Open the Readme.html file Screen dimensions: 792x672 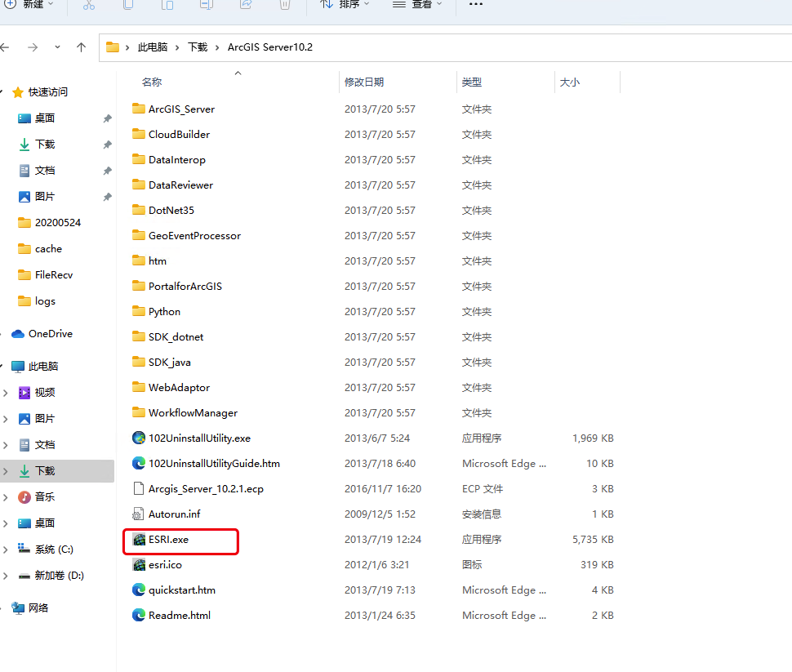point(179,616)
